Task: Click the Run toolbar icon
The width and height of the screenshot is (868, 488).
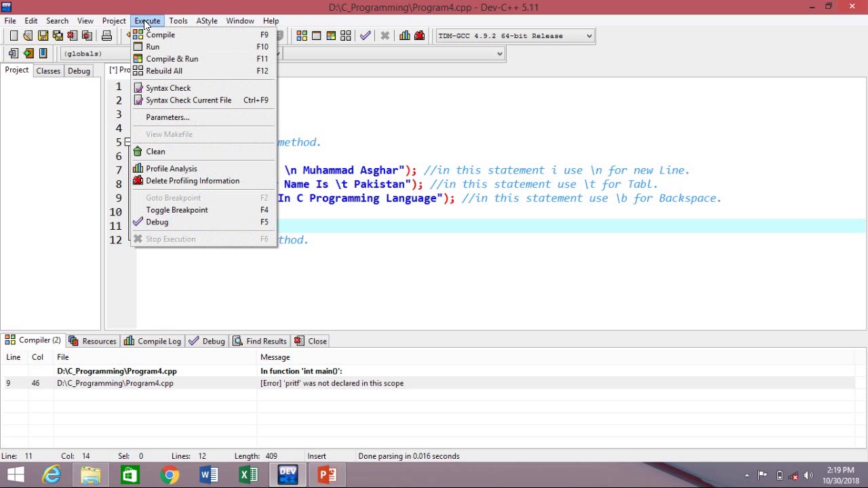Action: coord(316,36)
